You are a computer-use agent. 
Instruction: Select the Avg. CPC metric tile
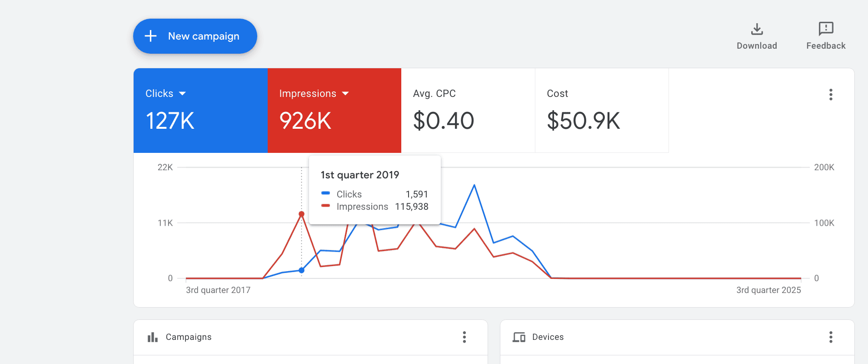[x=468, y=111]
